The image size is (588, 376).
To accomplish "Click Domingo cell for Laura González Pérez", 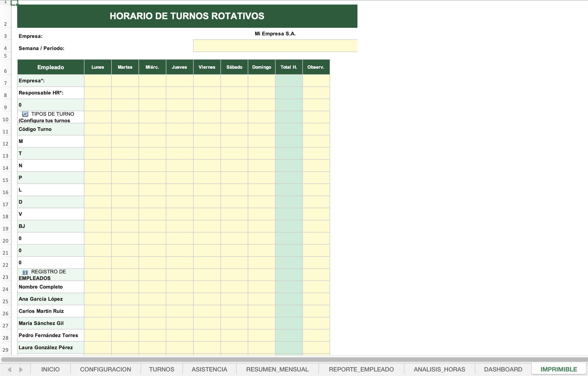I will [x=262, y=347].
